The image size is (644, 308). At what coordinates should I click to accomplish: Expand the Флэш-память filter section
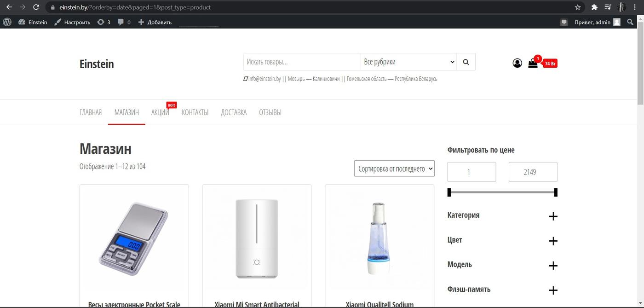(553, 290)
